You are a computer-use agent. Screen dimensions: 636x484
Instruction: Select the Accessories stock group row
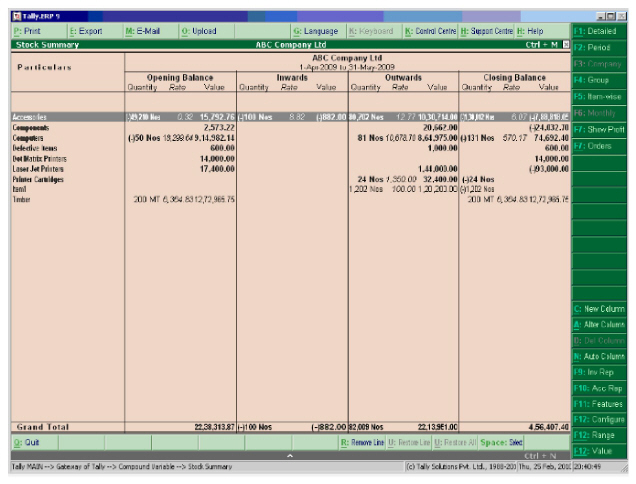coord(290,117)
